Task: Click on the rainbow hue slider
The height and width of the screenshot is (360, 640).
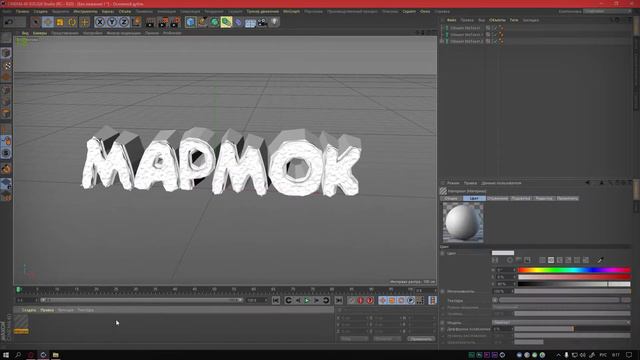Action: coord(574,270)
